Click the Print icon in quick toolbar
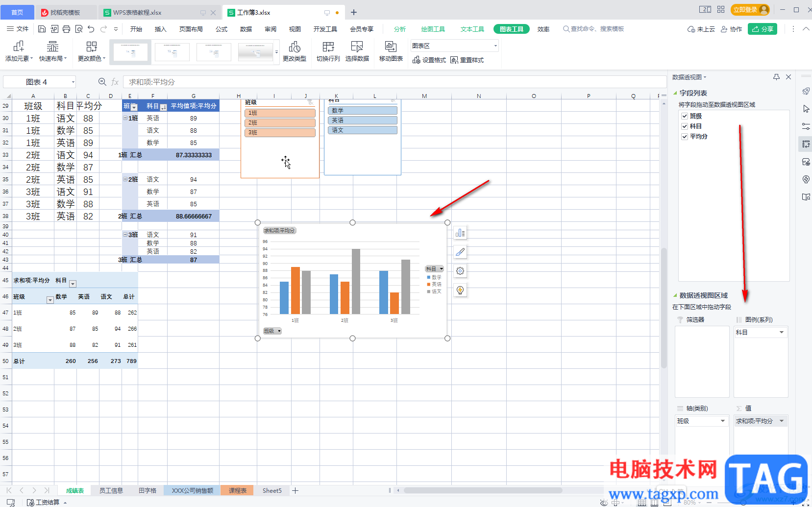This screenshot has width=812, height=507. pyautogui.click(x=67, y=29)
